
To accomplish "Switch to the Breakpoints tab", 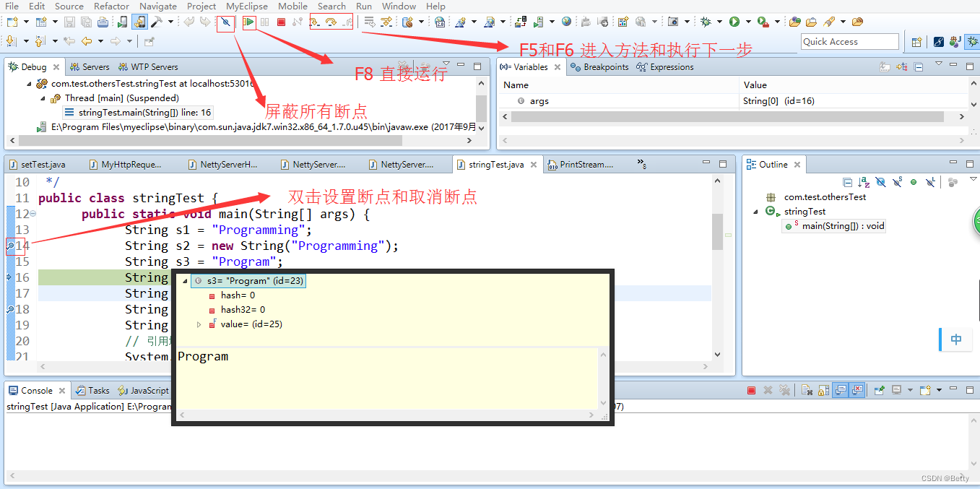I will (x=599, y=67).
